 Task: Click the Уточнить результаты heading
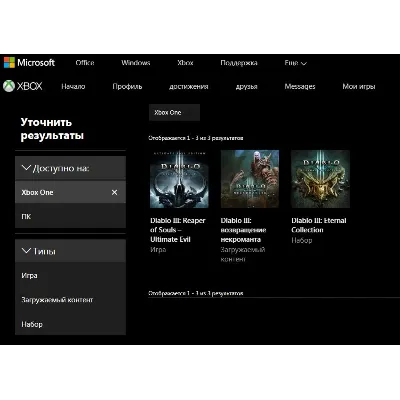52,129
